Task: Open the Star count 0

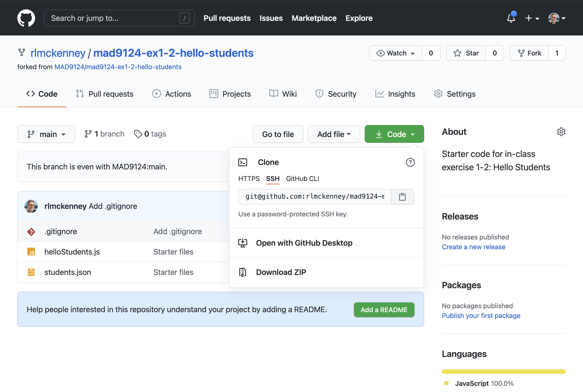Action: point(494,53)
